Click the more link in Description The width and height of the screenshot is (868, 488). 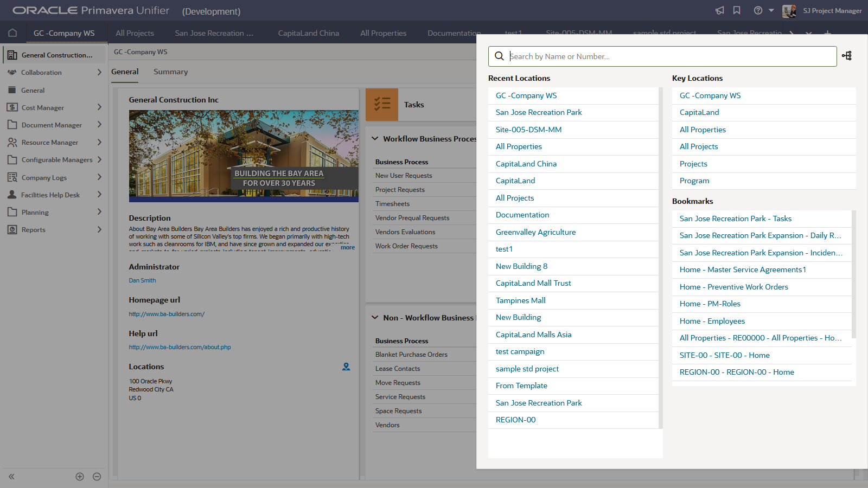(x=348, y=247)
